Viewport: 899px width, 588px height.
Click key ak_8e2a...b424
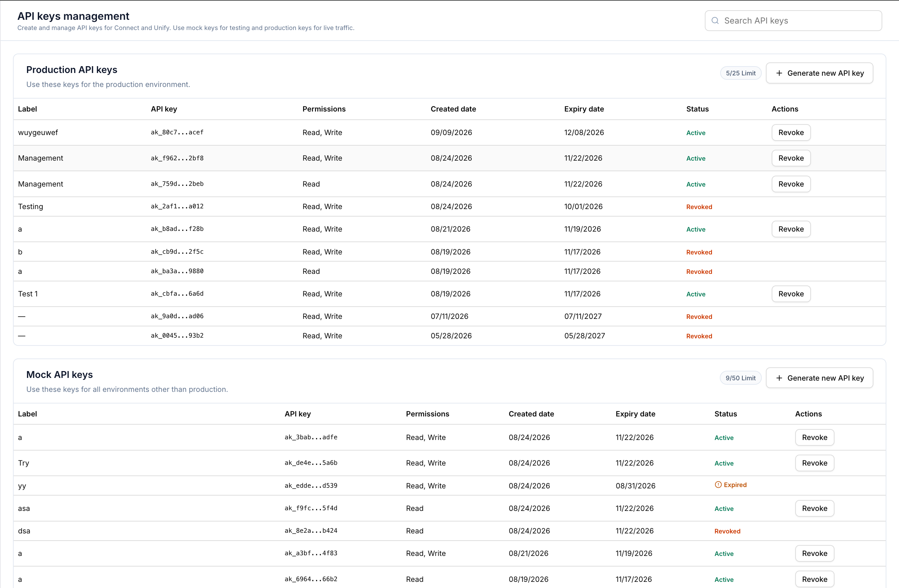pos(311,531)
